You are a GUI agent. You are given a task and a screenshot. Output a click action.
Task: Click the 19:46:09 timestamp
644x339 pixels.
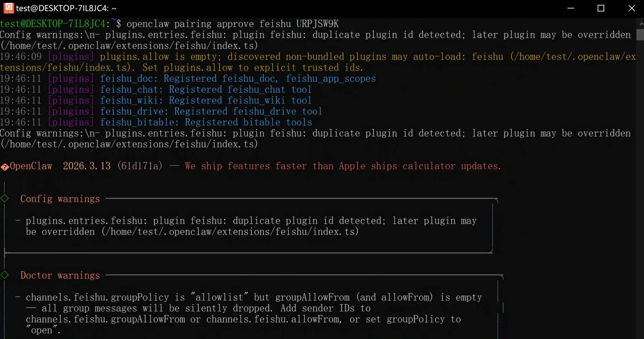[21, 57]
